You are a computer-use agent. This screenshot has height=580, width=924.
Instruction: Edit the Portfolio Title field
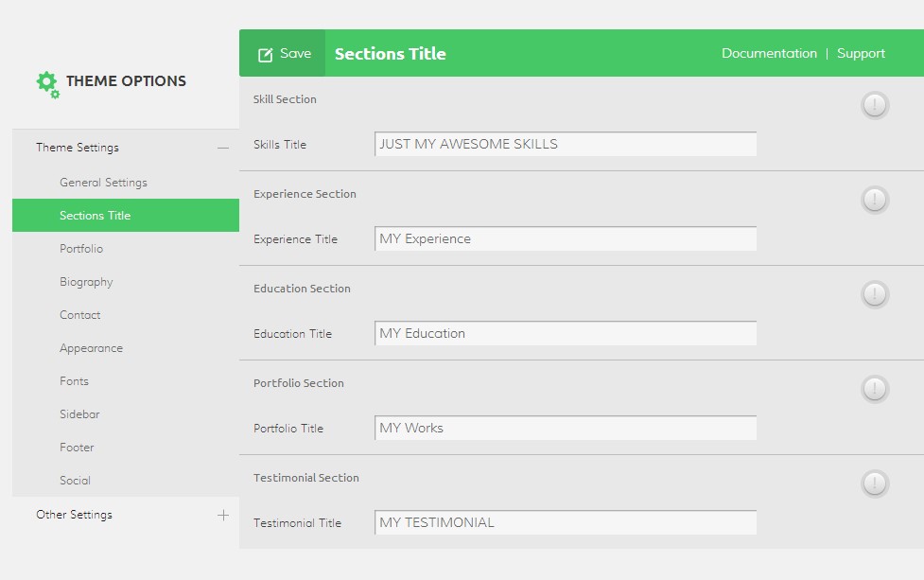coord(565,429)
